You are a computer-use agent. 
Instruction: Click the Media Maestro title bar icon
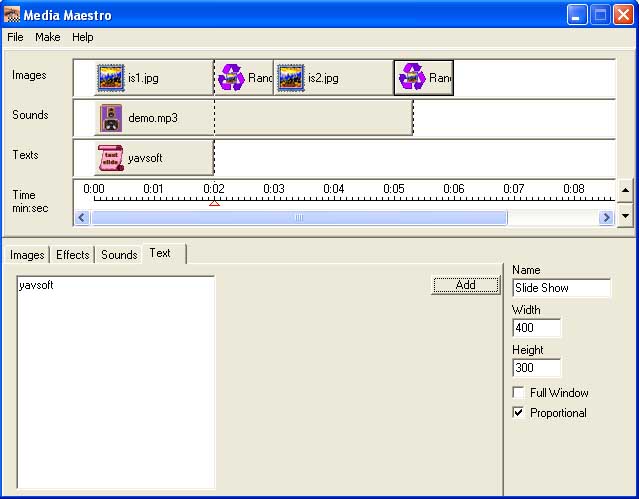click(x=12, y=15)
